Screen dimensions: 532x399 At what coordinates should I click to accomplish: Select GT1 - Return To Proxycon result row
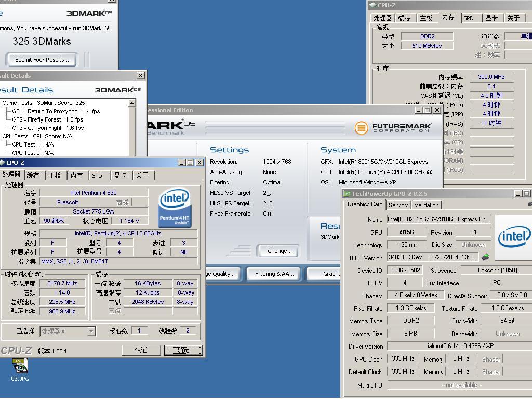56,111
